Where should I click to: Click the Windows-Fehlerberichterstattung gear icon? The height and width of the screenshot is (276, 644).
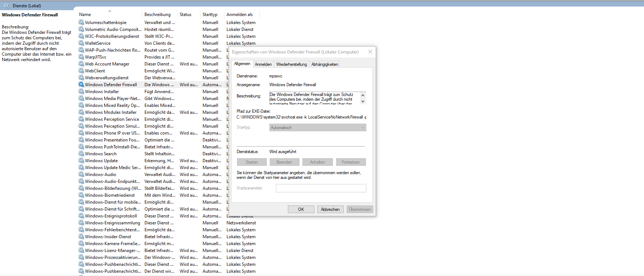click(81, 230)
